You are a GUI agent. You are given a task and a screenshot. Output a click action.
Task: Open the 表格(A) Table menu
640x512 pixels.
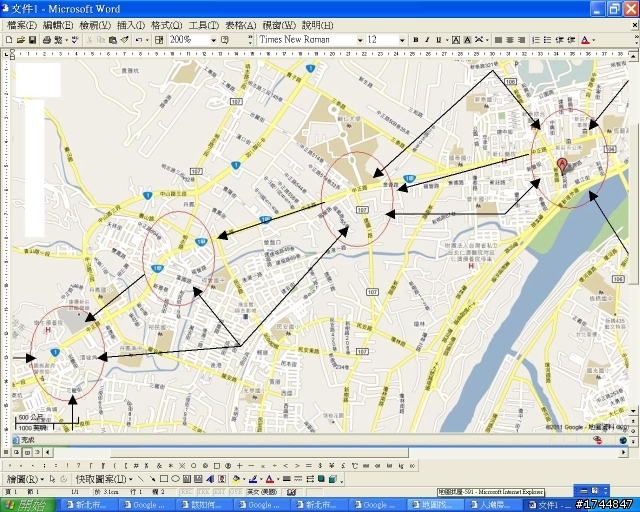pyautogui.click(x=241, y=25)
